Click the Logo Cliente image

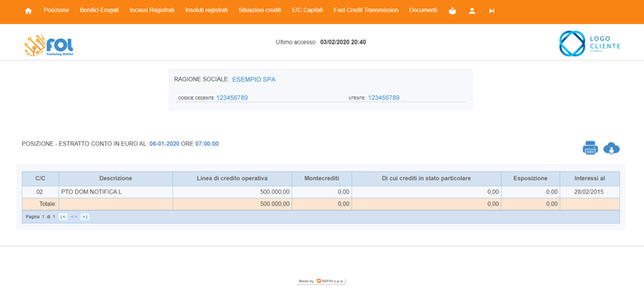pyautogui.click(x=590, y=43)
